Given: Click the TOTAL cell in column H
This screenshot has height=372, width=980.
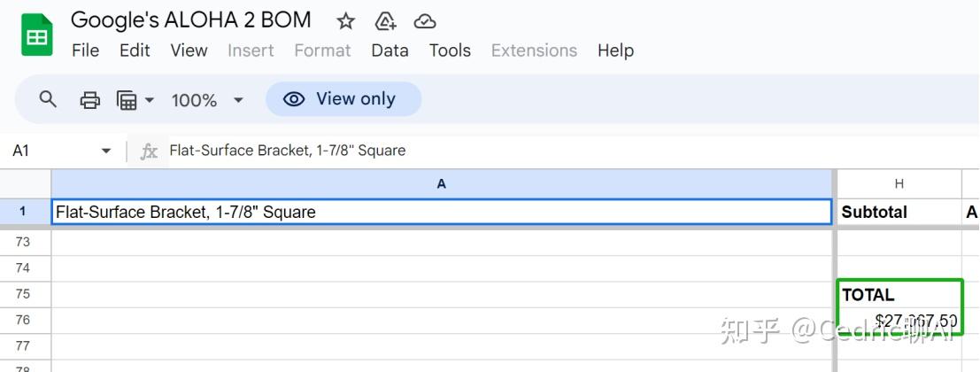Looking at the screenshot, I should click(898, 295).
